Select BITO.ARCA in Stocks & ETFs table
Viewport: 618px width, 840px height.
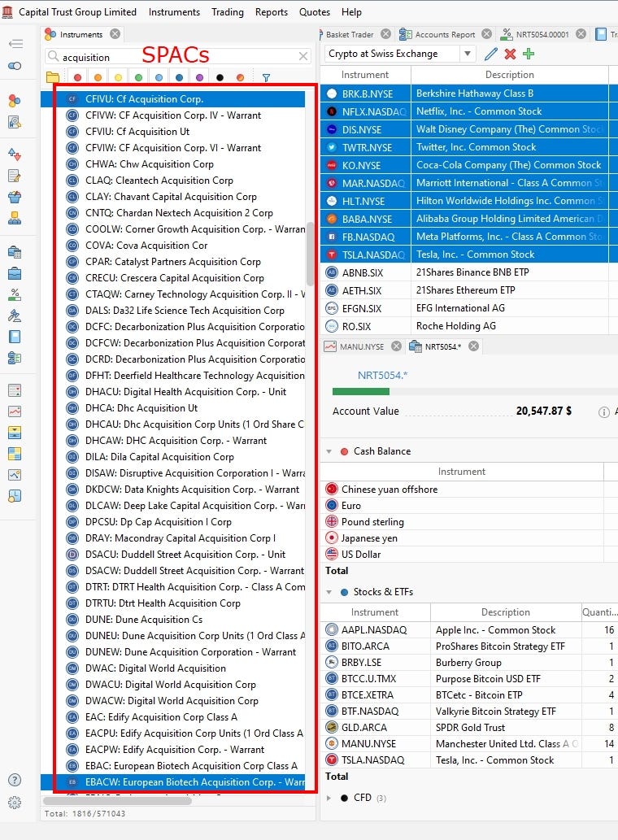(x=469, y=646)
